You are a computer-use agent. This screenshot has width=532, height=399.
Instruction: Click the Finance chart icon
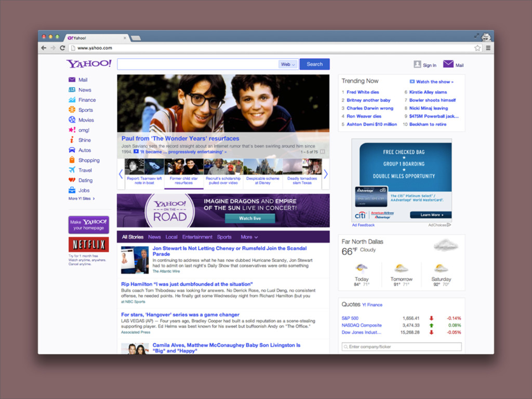pos(72,100)
